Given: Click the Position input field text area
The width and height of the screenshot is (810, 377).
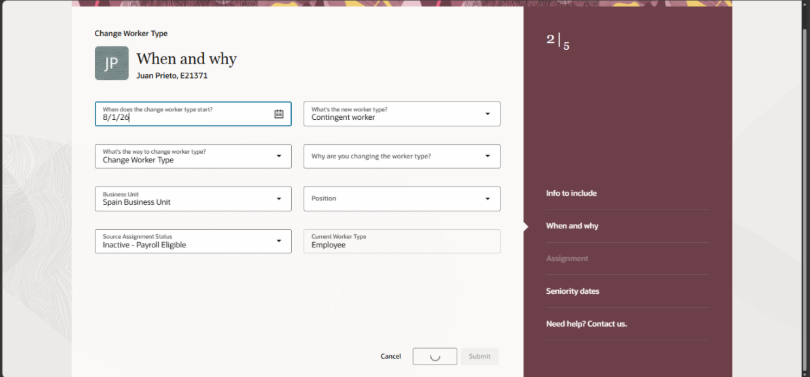Looking at the screenshot, I should point(393,199).
